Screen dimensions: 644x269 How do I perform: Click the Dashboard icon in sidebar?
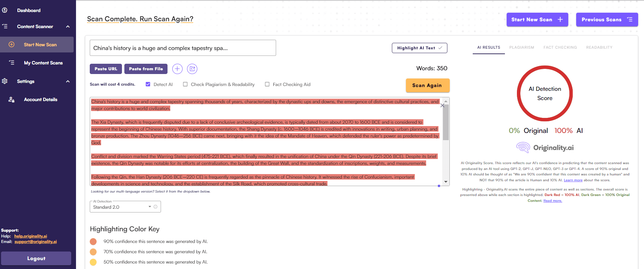5,10
